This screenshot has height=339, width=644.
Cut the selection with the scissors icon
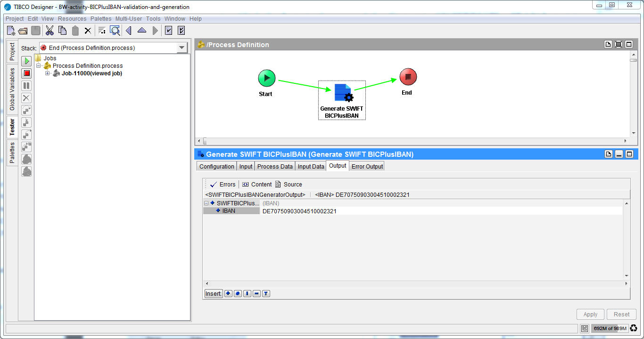coord(50,31)
